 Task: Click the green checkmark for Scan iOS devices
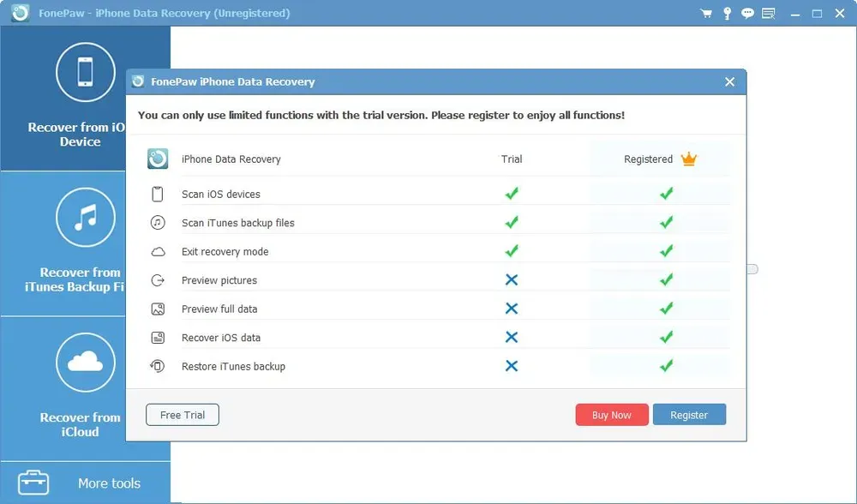pyautogui.click(x=512, y=194)
